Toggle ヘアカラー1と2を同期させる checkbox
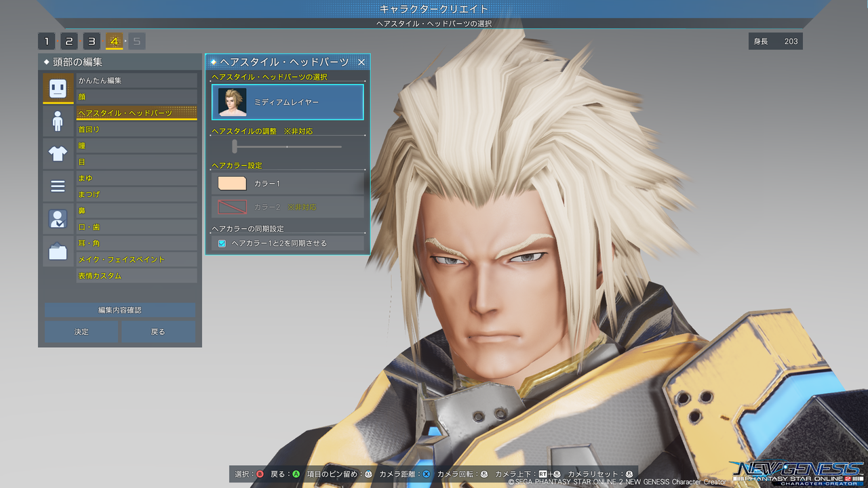The width and height of the screenshot is (868, 488). tap(222, 243)
